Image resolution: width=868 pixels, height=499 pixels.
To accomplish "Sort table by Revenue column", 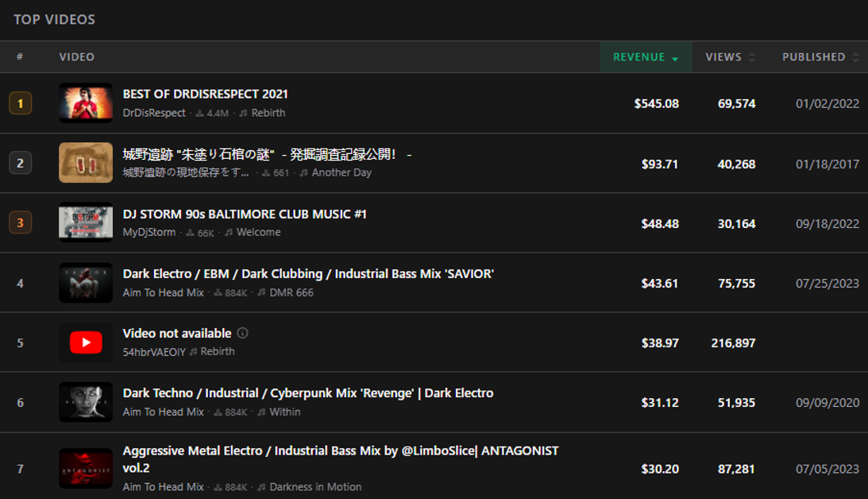I will click(x=645, y=57).
